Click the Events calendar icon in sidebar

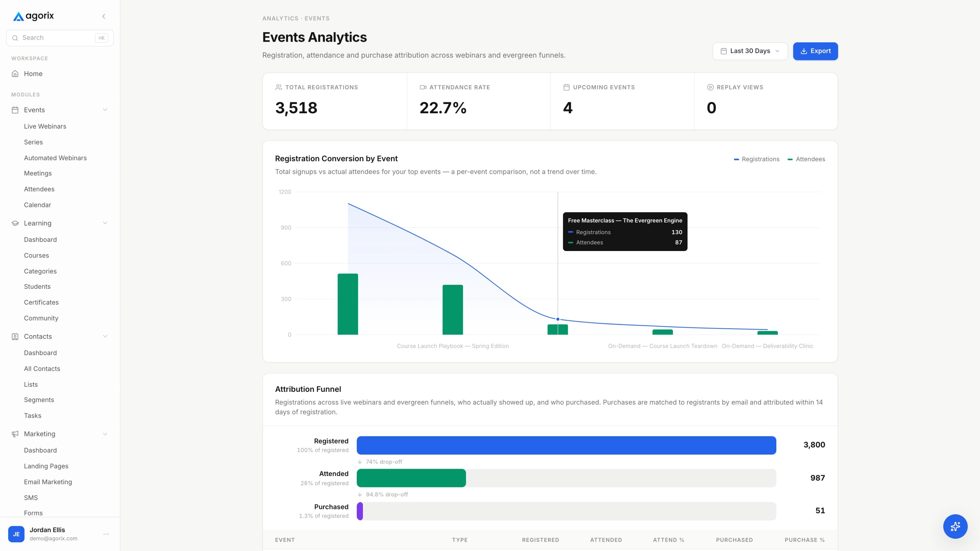coord(15,110)
